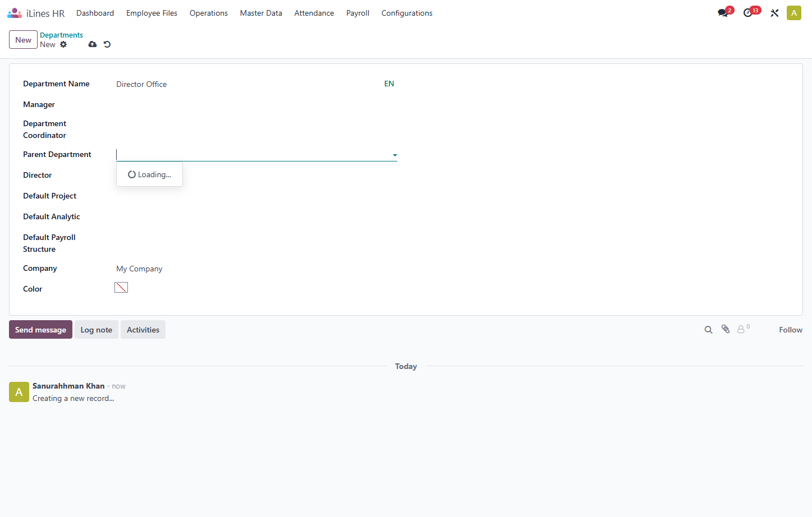Click the My Company value
Image resolution: width=812 pixels, height=517 pixels.
139,269
